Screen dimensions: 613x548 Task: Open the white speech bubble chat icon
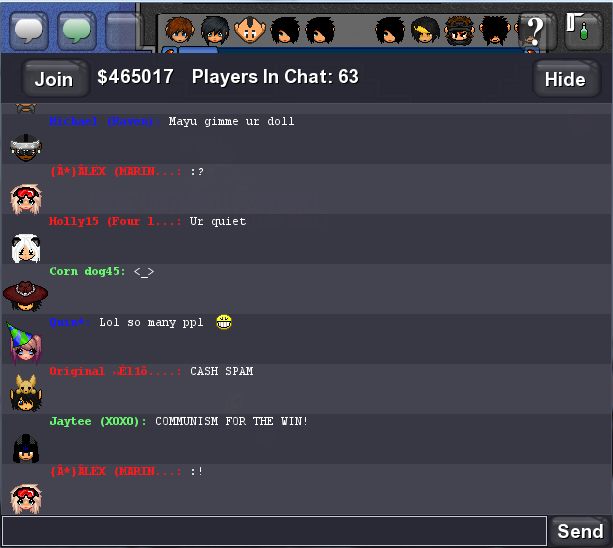coord(29,31)
